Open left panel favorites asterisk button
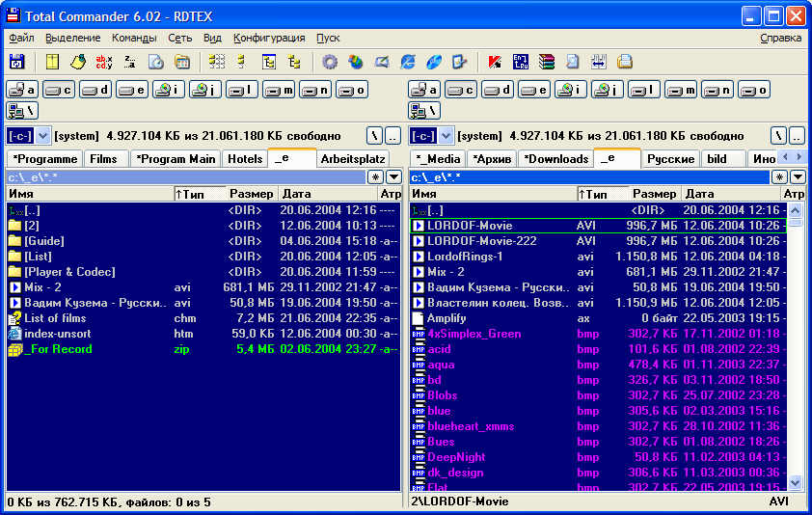 coord(375,177)
